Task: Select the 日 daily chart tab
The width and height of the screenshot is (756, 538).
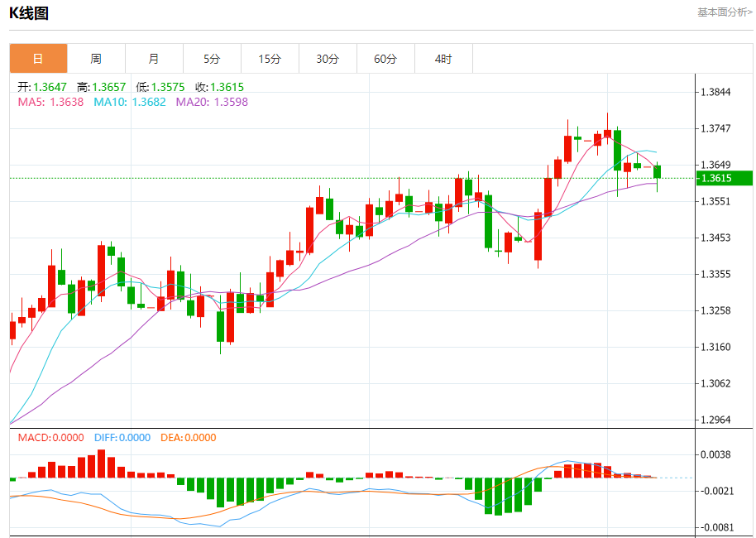Action: coord(39,59)
